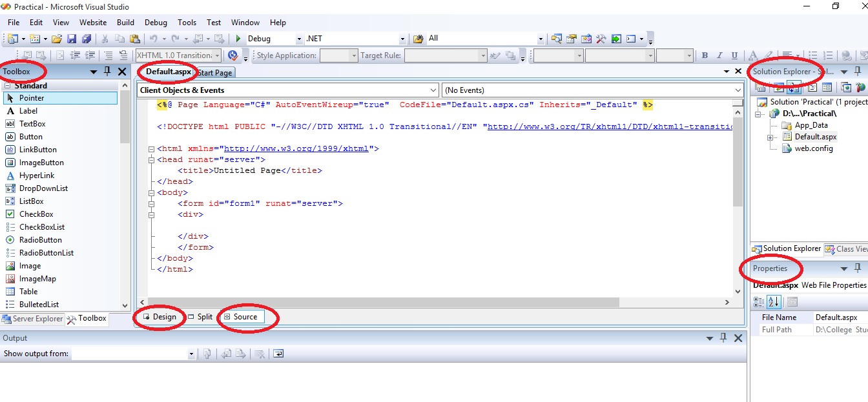
Task: Click the Italic formatting icon
Action: click(x=720, y=55)
